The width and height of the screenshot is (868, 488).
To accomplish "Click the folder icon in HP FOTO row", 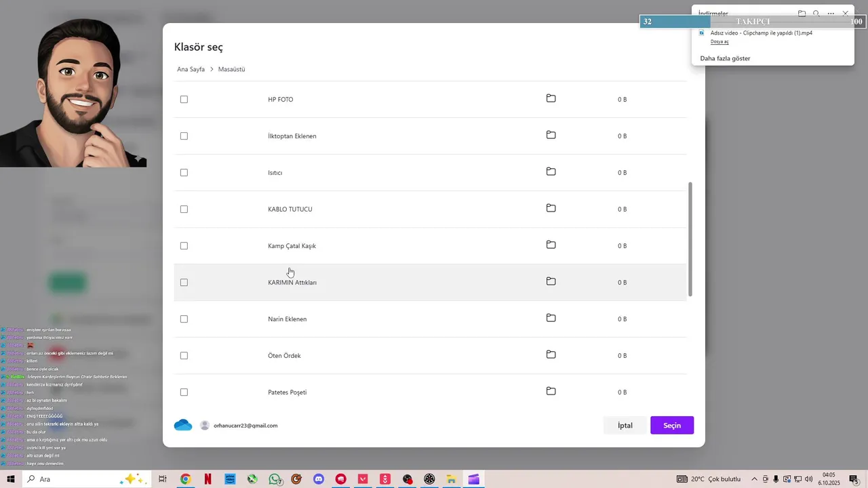I will tap(551, 99).
